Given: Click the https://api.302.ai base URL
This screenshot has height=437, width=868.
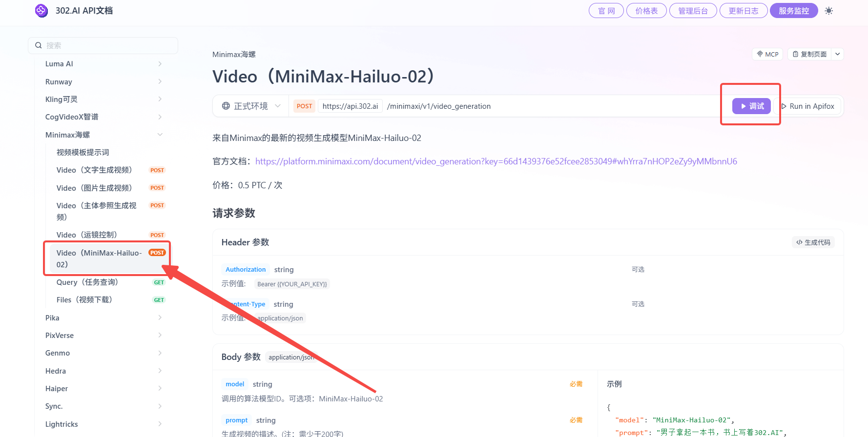Looking at the screenshot, I should pos(350,106).
